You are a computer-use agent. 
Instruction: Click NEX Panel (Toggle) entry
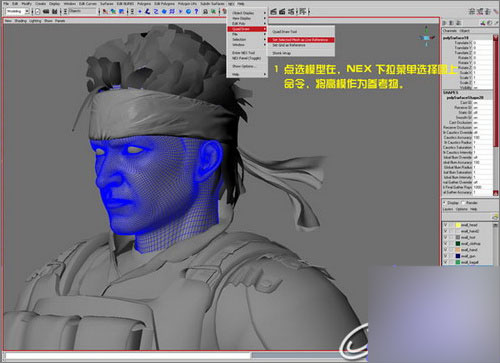(246, 58)
